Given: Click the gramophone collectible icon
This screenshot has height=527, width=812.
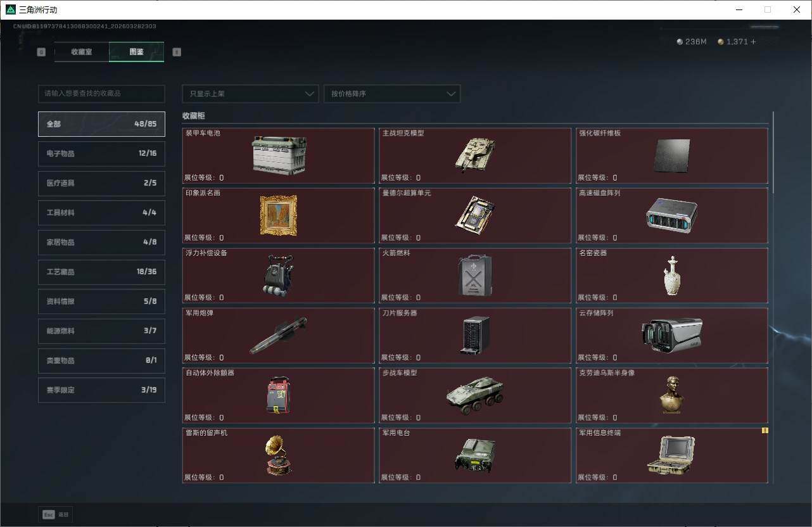Looking at the screenshot, I should click(278, 455).
